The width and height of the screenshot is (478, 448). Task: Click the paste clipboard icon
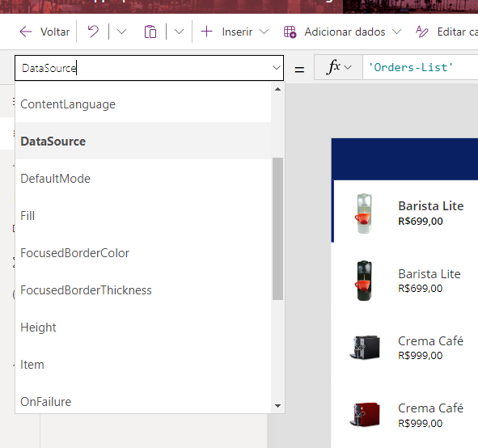tap(150, 32)
